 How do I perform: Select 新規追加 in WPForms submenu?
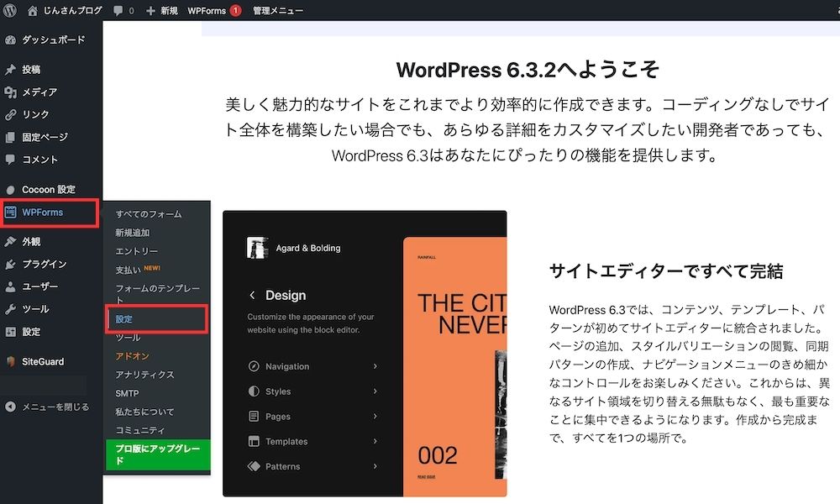(x=133, y=233)
